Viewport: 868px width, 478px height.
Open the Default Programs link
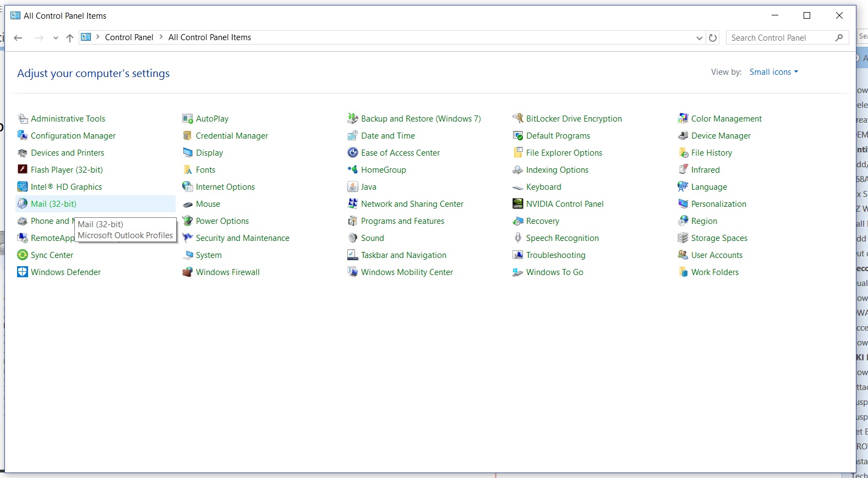[558, 136]
